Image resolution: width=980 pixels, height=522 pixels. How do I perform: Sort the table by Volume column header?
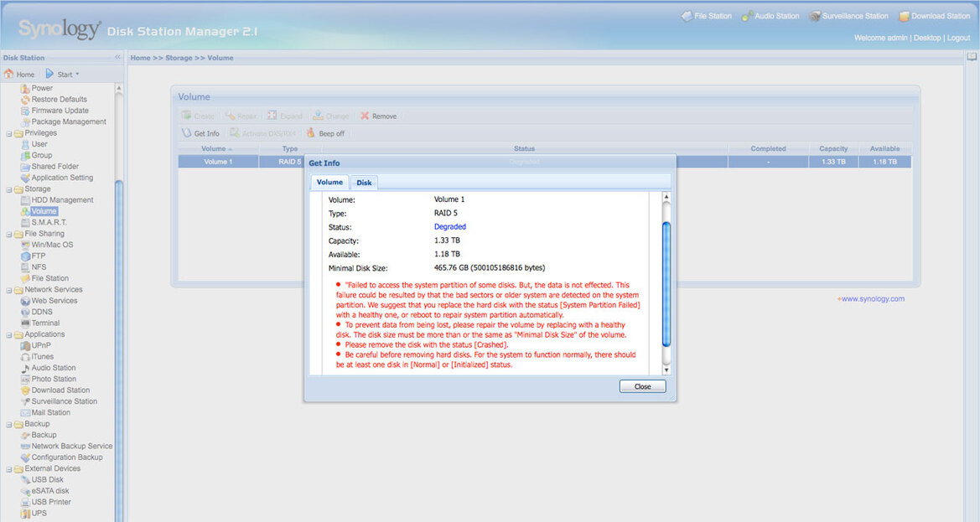click(x=218, y=148)
